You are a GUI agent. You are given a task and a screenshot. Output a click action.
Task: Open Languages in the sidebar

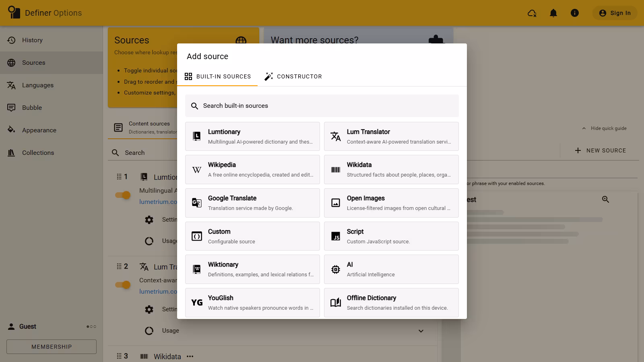pyautogui.click(x=52, y=85)
